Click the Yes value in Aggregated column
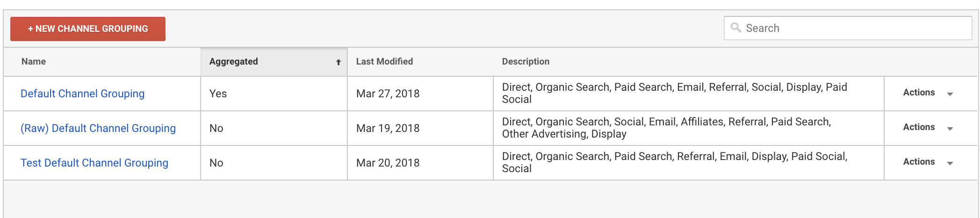Screen dimensions: 980x218 click(218, 94)
